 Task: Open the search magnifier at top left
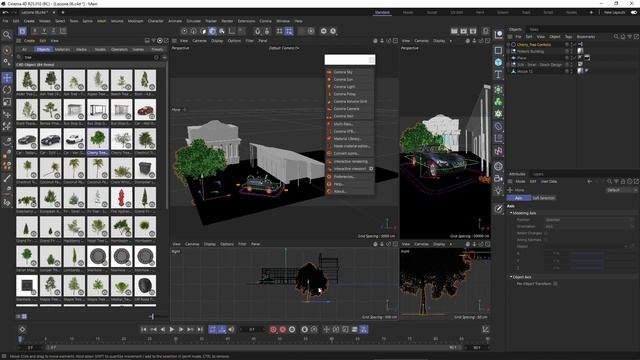[x=7, y=35]
